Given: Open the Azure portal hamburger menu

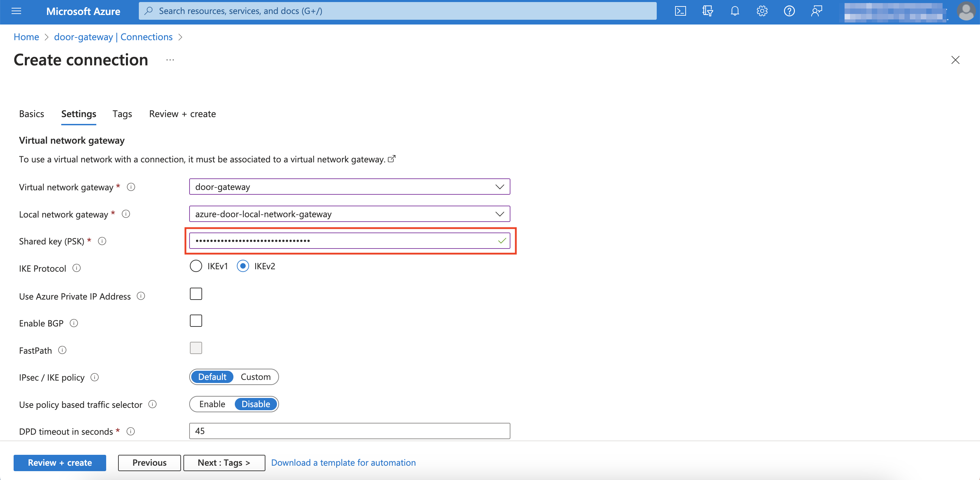Looking at the screenshot, I should (x=16, y=11).
